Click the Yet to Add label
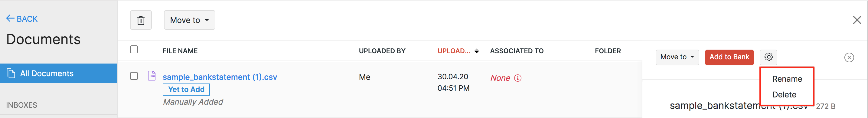 point(186,90)
